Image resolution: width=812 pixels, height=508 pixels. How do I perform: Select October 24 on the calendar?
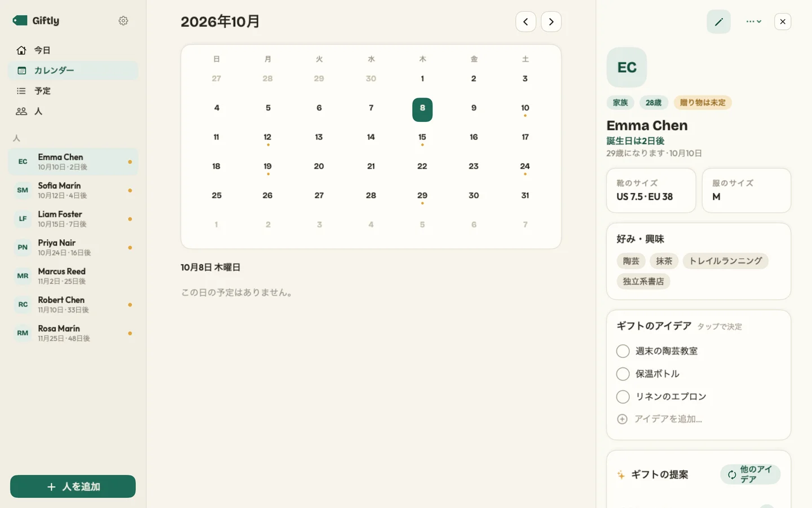[x=525, y=168]
